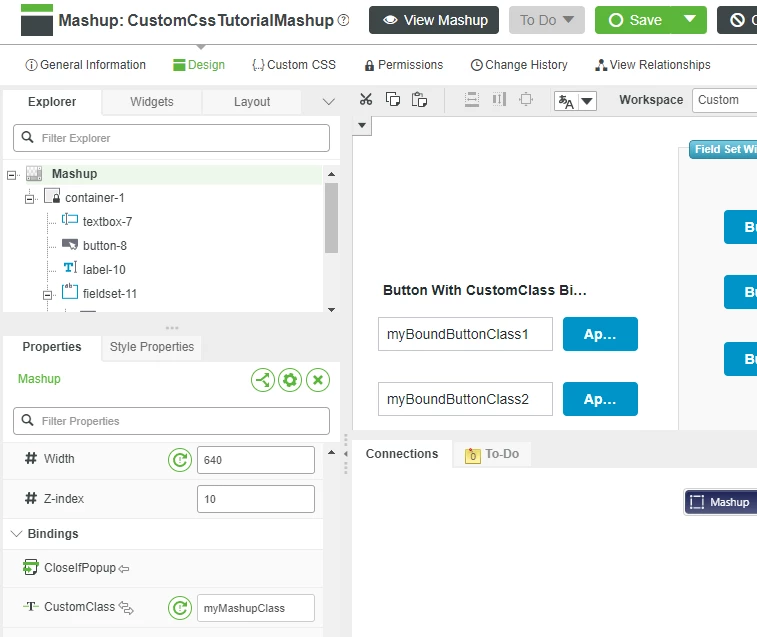757x637 pixels.
Task: Click the help question mark beside mashup title
Action: pyautogui.click(x=343, y=20)
